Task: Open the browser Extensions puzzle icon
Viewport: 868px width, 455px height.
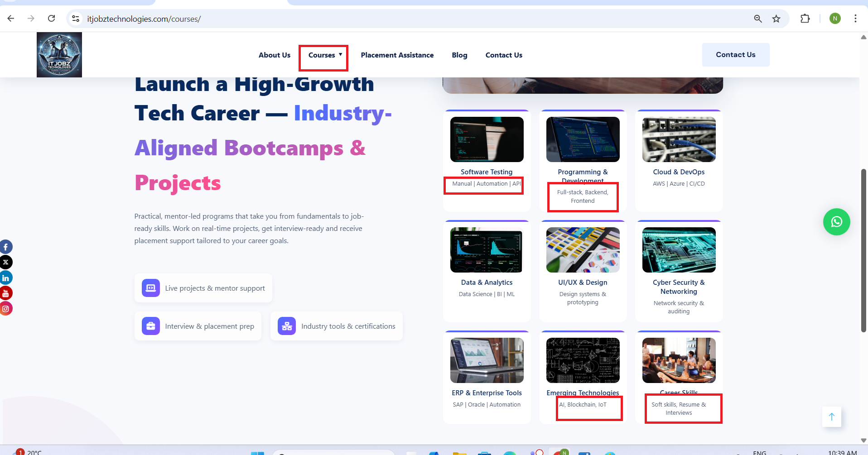Action: pos(805,19)
